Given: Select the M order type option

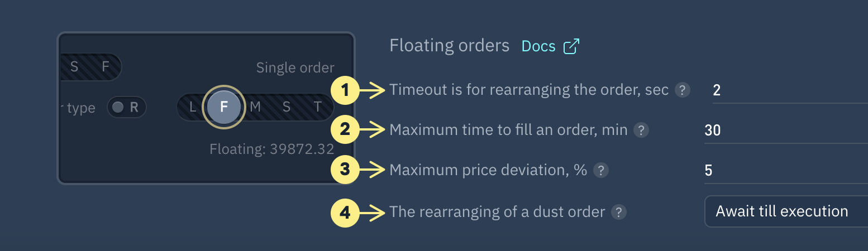Looking at the screenshot, I should pos(255,107).
